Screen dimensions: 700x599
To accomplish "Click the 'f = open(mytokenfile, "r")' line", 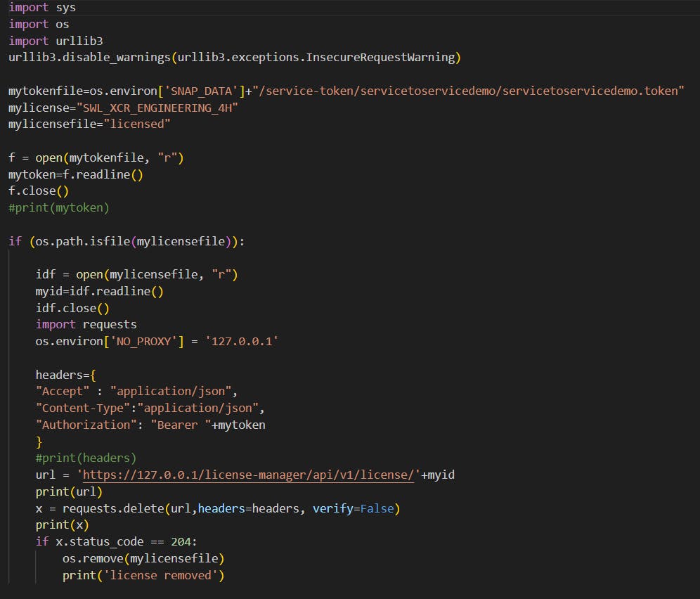I will coord(96,158).
